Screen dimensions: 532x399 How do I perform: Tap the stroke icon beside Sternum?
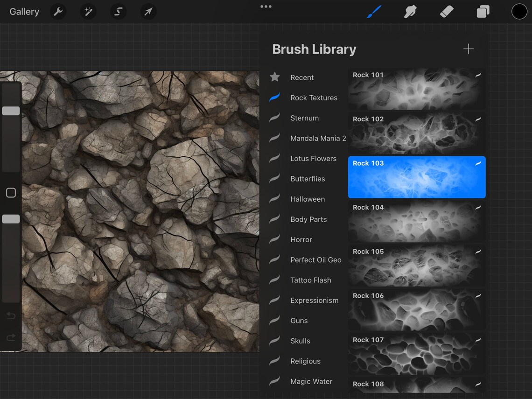[x=274, y=118]
